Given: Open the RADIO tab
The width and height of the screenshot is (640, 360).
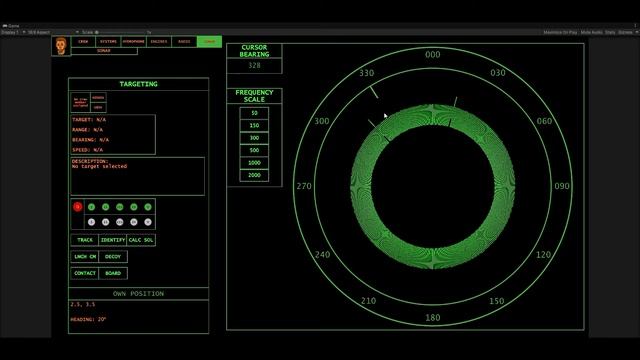Looking at the screenshot, I should click(184, 42).
